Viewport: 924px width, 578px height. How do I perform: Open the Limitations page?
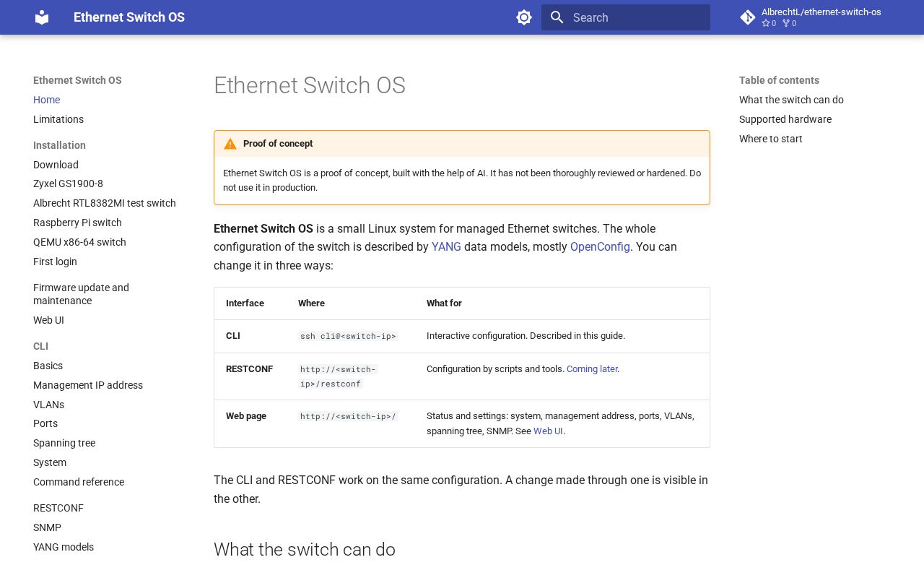click(58, 119)
